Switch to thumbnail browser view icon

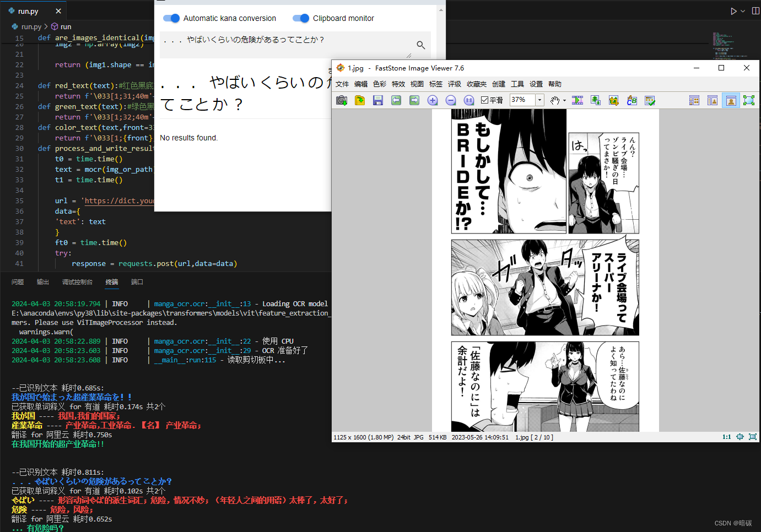tap(694, 100)
